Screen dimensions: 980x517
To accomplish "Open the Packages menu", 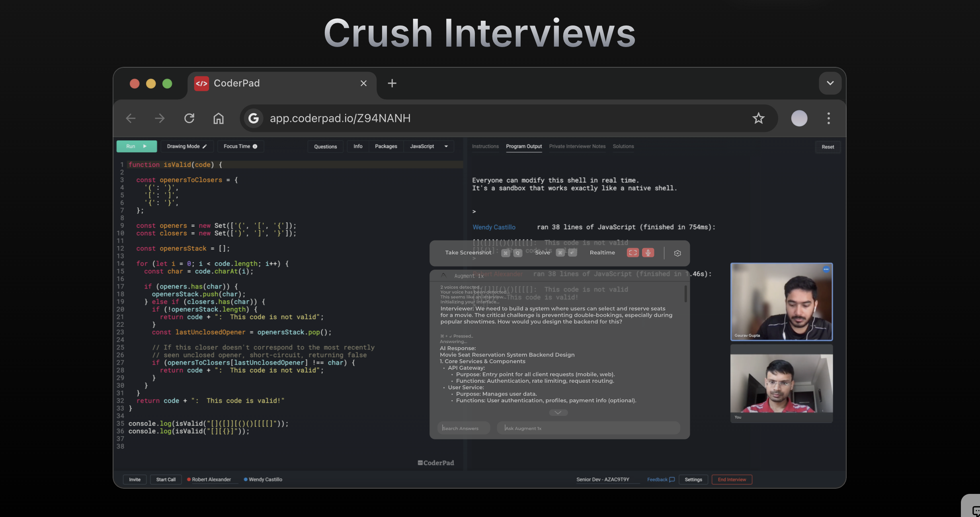I will (386, 146).
